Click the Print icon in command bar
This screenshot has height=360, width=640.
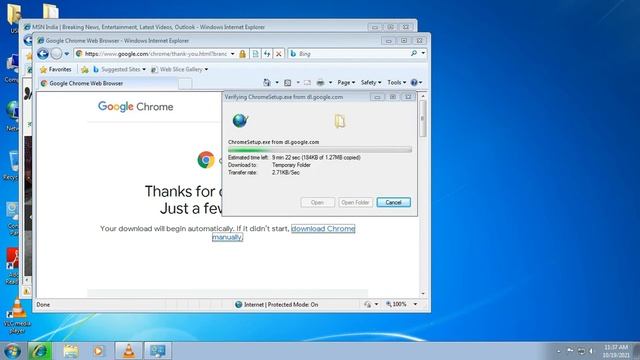tap(320, 82)
